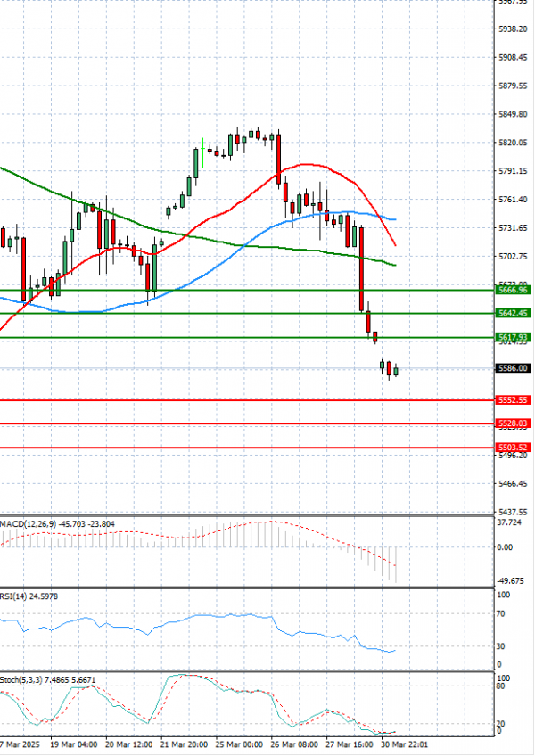Click the 5879.55 price scale value

513,86
